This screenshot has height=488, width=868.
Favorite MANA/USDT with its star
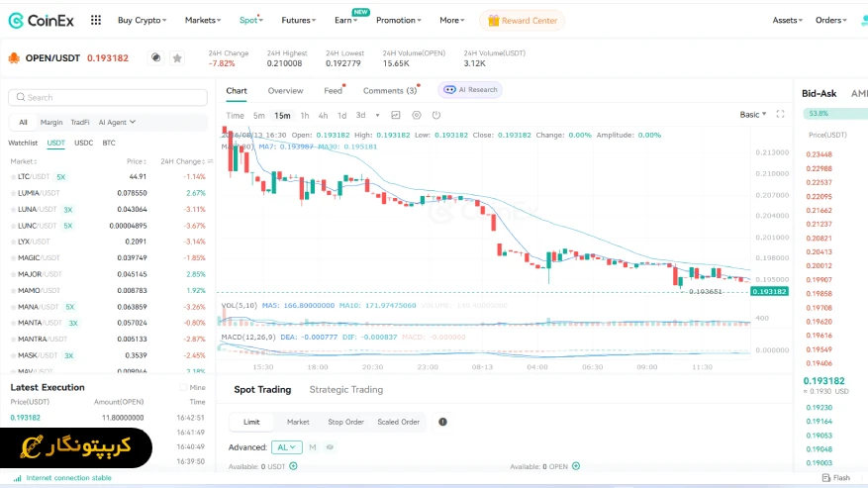click(x=13, y=307)
